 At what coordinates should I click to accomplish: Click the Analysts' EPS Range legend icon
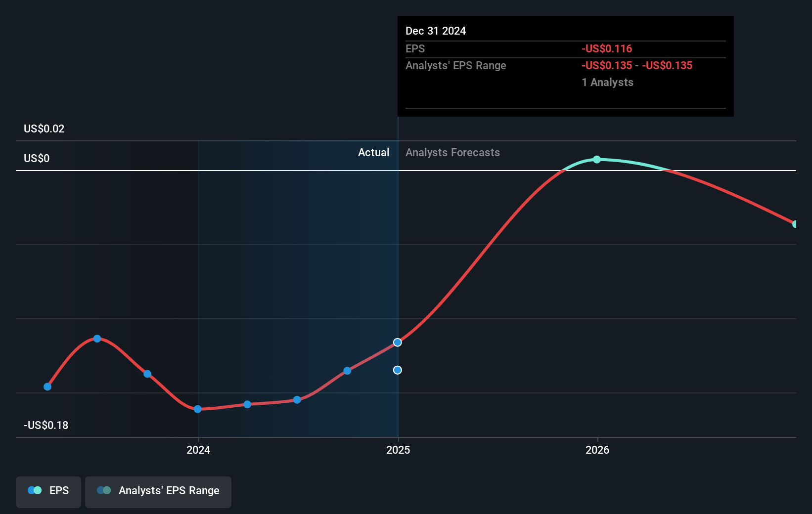click(103, 490)
